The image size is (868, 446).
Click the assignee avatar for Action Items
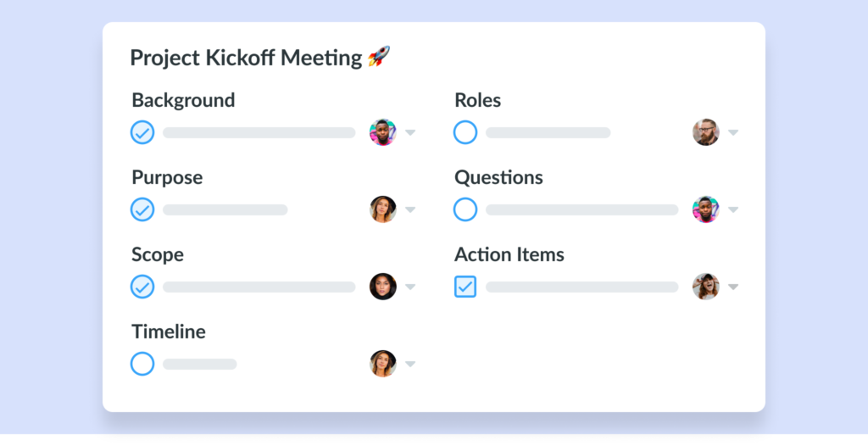click(706, 287)
